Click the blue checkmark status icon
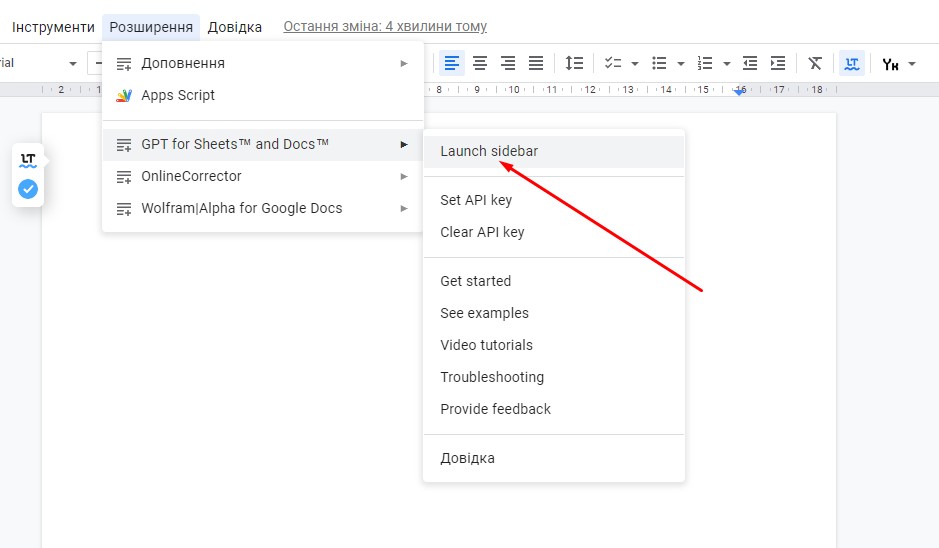The height and width of the screenshot is (548, 939). click(28, 189)
